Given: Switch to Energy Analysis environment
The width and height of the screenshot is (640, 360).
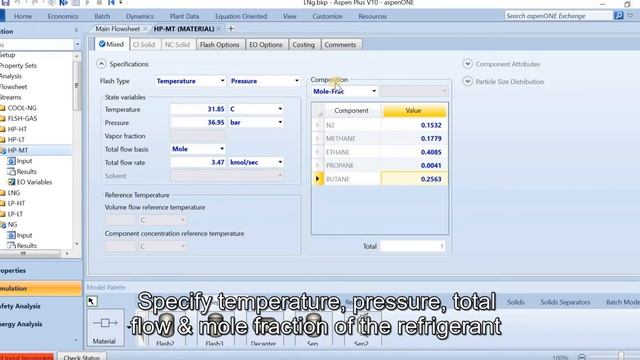Looking at the screenshot, I should (x=40, y=324).
